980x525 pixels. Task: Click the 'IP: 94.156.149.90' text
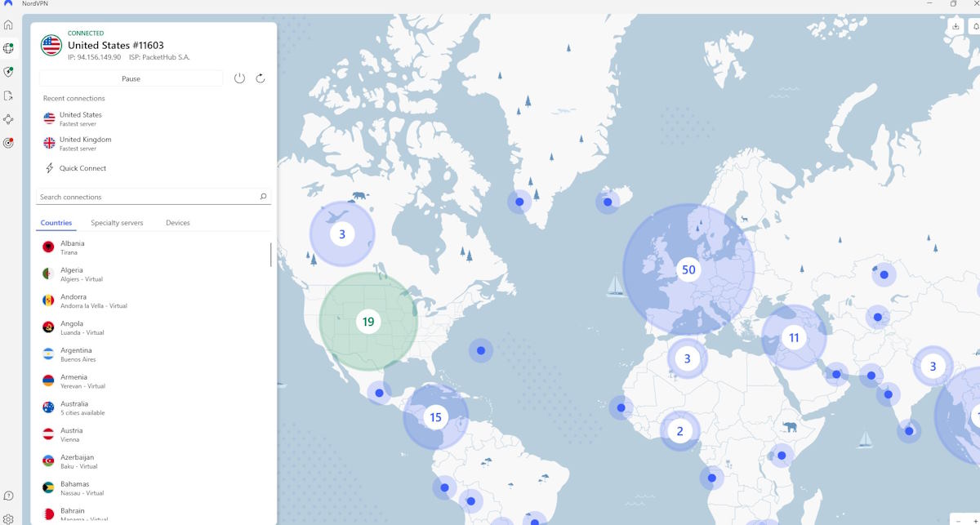click(95, 57)
